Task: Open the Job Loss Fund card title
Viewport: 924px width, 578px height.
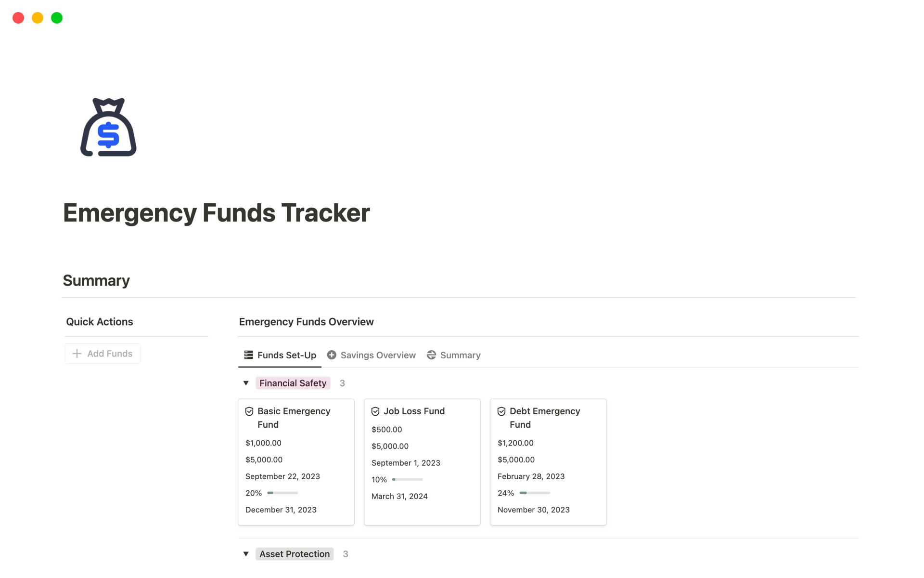Action: point(414,411)
